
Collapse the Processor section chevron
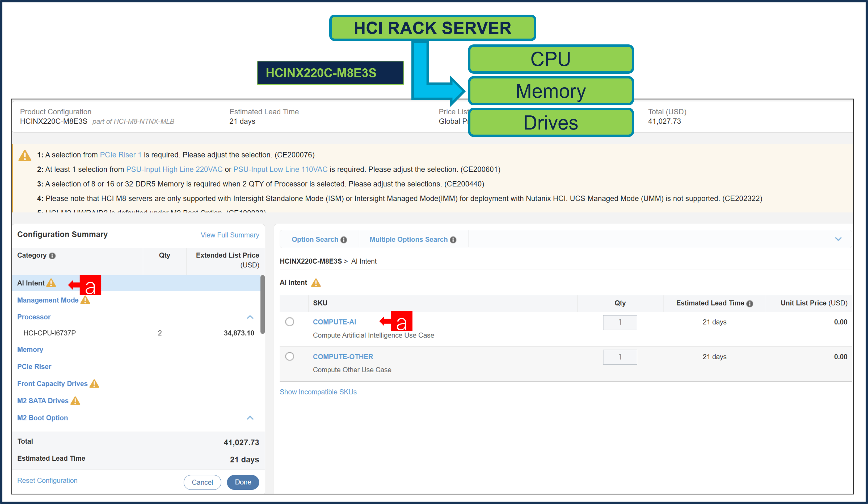point(250,317)
